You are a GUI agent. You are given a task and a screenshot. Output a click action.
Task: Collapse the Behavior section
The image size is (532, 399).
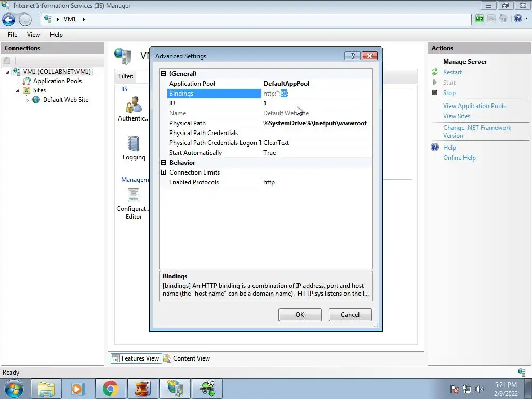click(164, 163)
